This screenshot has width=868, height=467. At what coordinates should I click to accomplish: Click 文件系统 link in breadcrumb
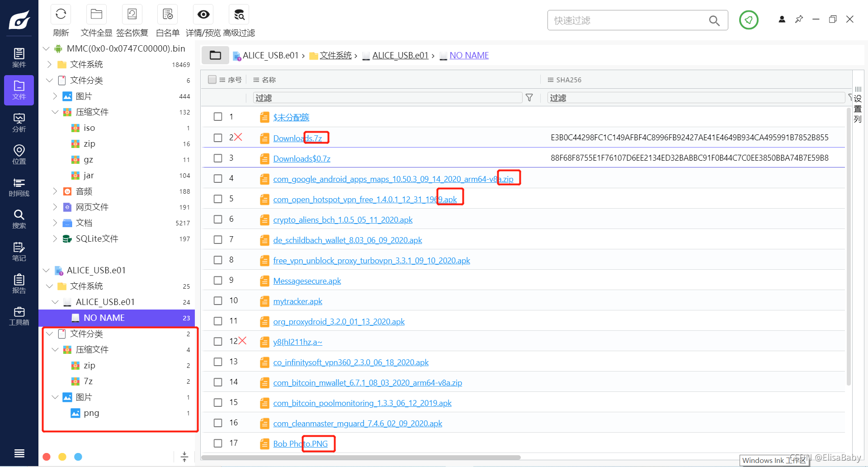coord(335,55)
